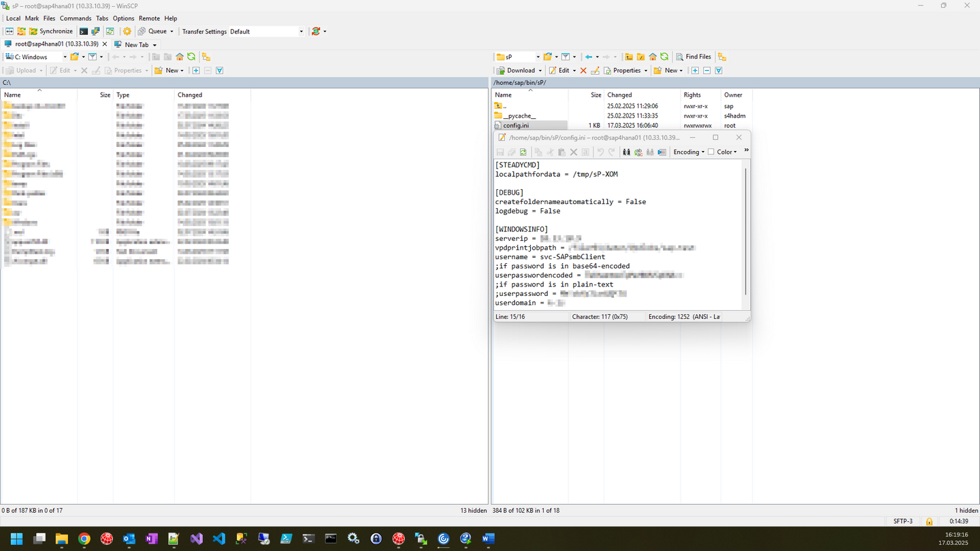Open the Queue dropdown arrow
Screen dimensions: 980x551
tap(172, 31)
